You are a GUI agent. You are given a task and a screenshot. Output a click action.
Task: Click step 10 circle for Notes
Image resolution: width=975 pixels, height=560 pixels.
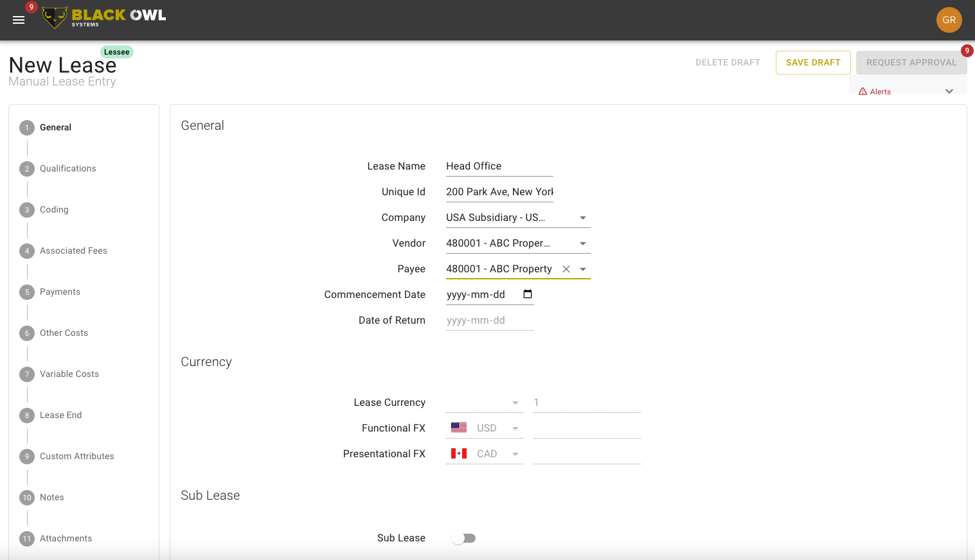coord(27,498)
